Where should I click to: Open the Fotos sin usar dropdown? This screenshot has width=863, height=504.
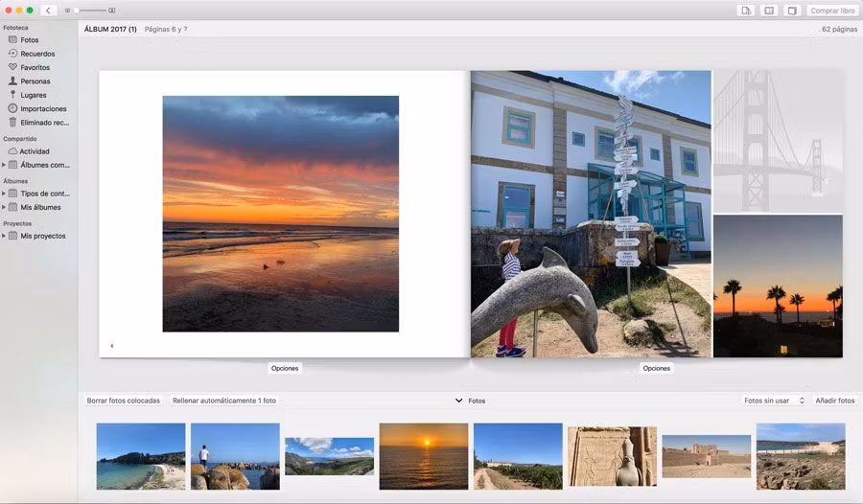point(774,401)
